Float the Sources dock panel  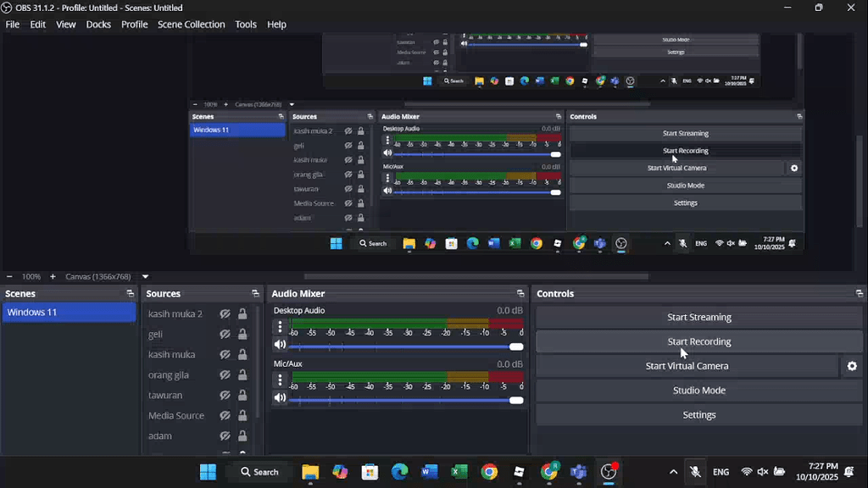255,294
